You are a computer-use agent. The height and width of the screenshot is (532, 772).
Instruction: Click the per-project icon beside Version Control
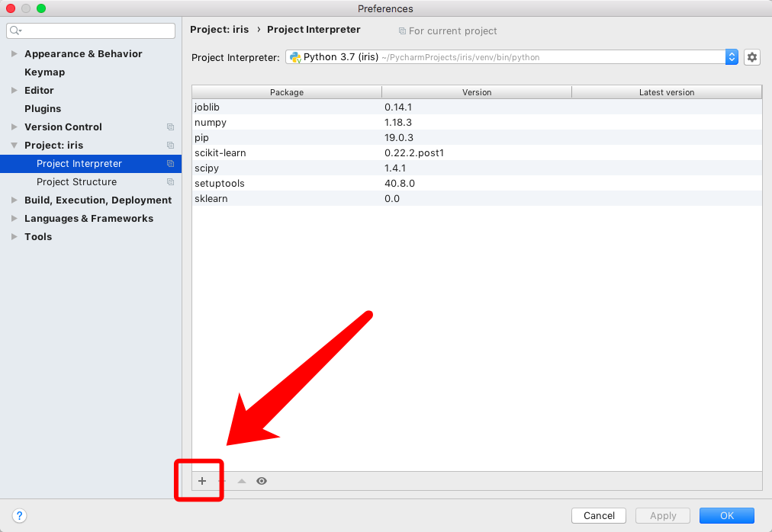(x=170, y=127)
